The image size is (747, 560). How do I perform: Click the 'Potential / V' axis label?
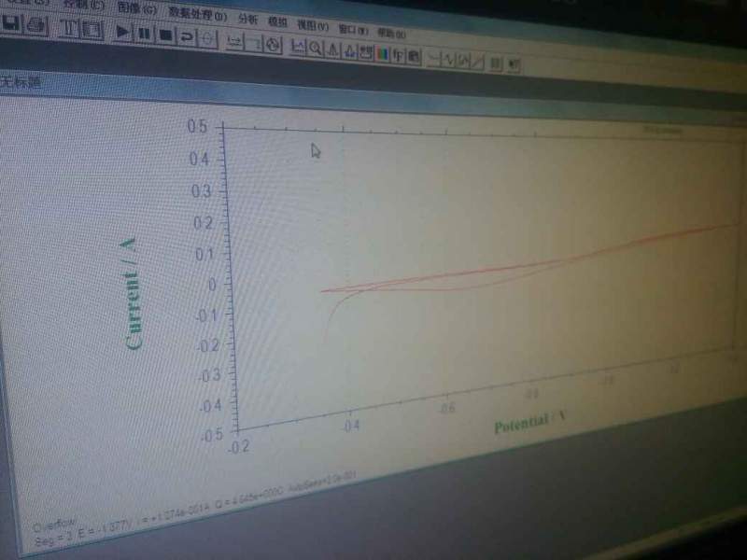[x=529, y=422]
